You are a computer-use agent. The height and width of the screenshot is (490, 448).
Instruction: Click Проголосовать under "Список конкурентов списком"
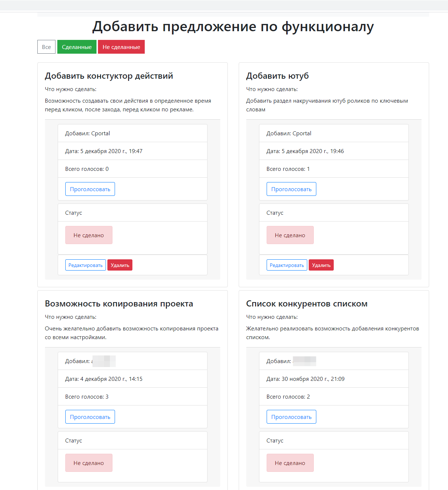[x=291, y=417]
